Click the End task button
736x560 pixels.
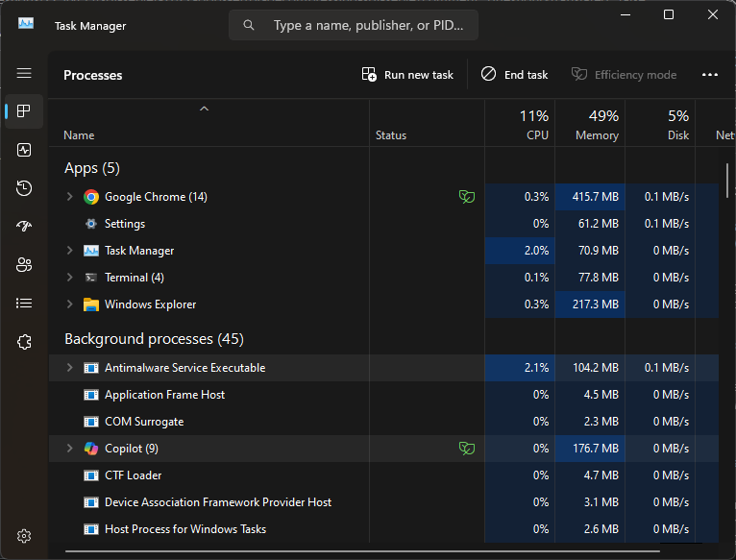(514, 75)
